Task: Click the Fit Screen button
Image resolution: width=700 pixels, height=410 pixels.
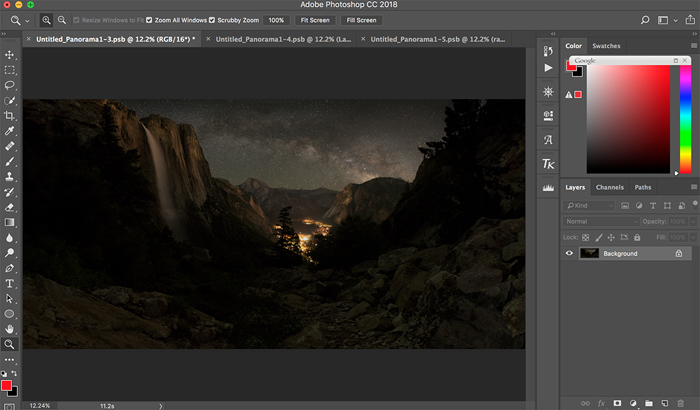Action: click(313, 20)
